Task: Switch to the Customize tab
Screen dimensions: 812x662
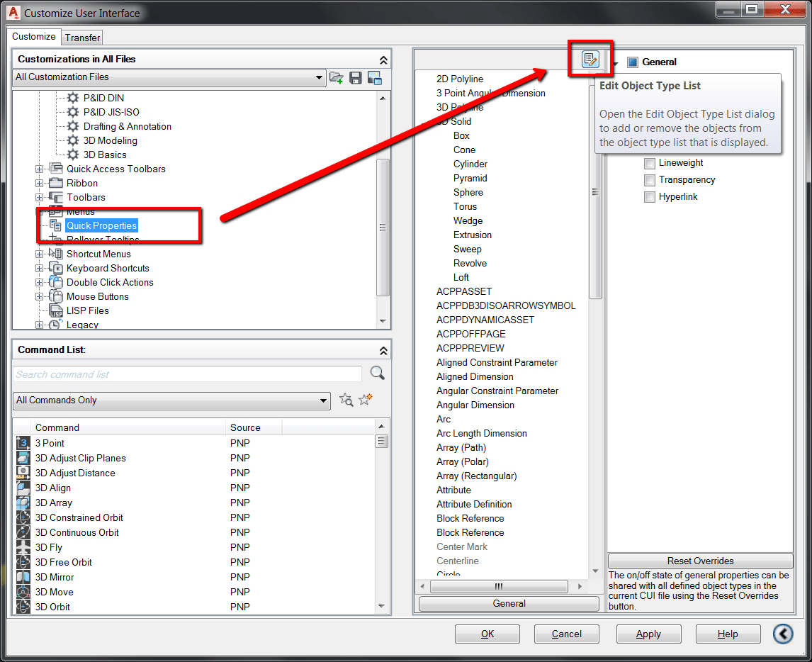Action: click(33, 36)
